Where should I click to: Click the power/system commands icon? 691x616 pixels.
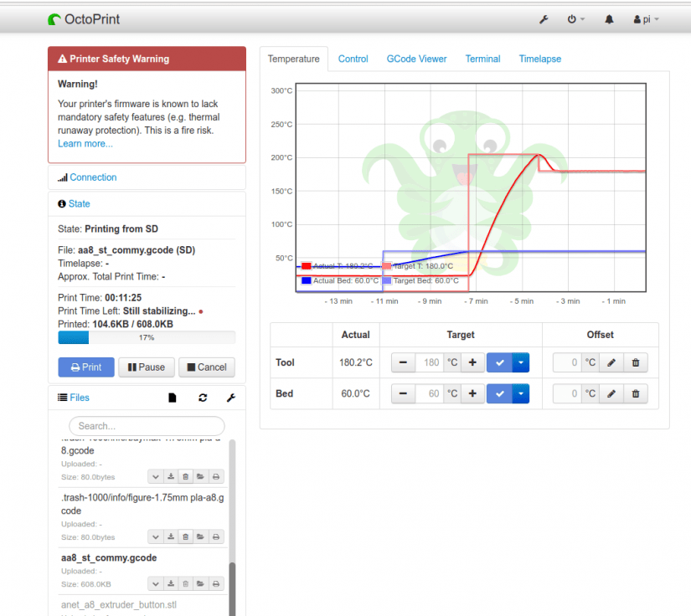tap(570, 18)
